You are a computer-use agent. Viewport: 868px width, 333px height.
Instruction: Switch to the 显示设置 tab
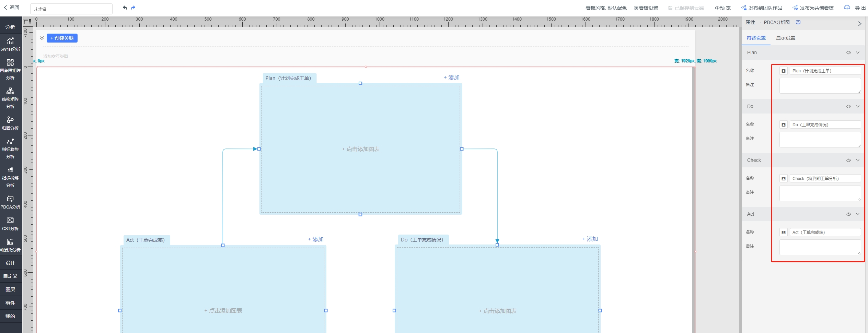coord(785,38)
